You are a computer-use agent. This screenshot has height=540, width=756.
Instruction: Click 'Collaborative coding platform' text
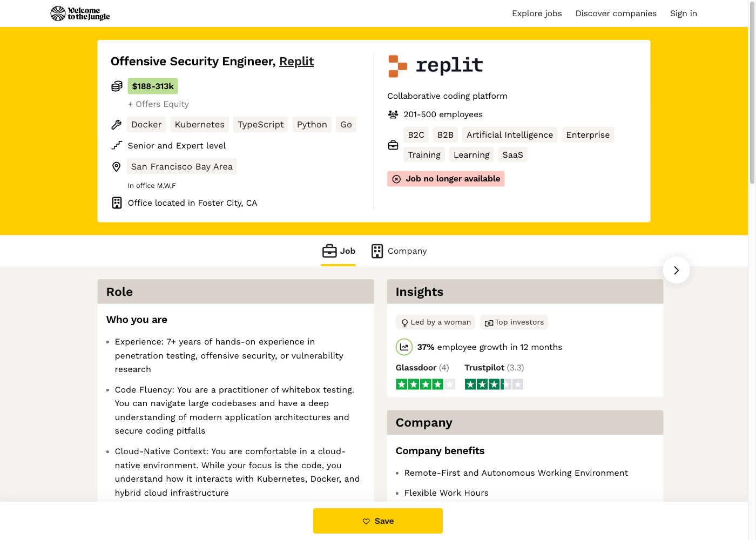pyautogui.click(x=448, y=96)
